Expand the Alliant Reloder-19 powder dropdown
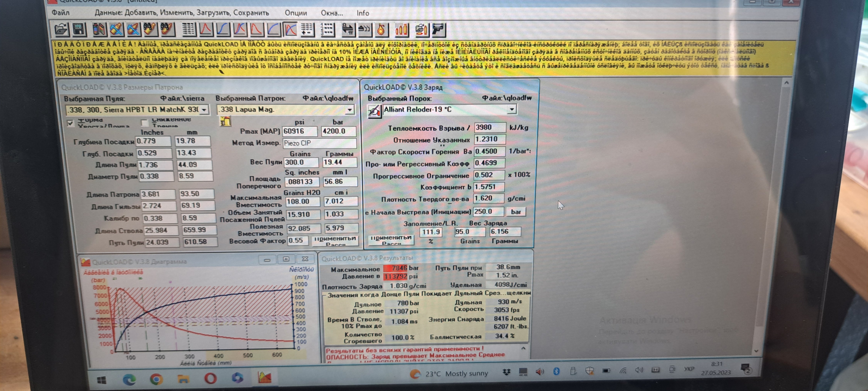This screenshot has height=391, width=868. coord(512,109)
